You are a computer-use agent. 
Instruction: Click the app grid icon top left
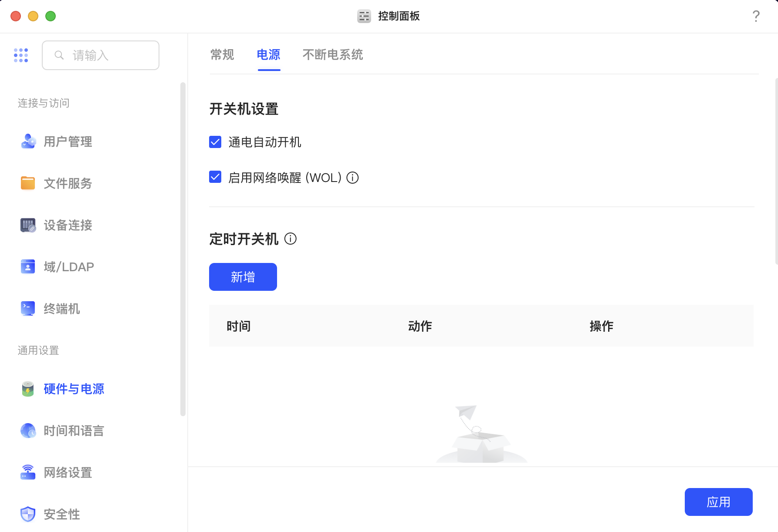(20, 55)
